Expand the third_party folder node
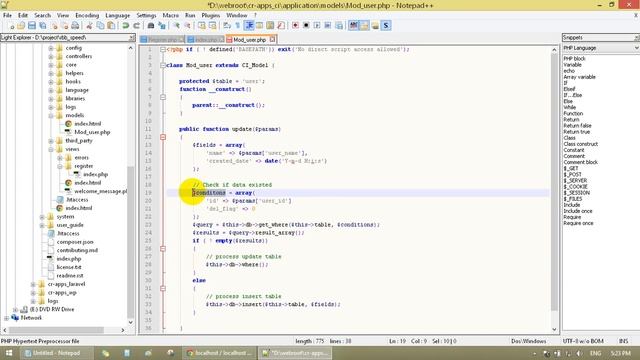 (x=51, y=141)
